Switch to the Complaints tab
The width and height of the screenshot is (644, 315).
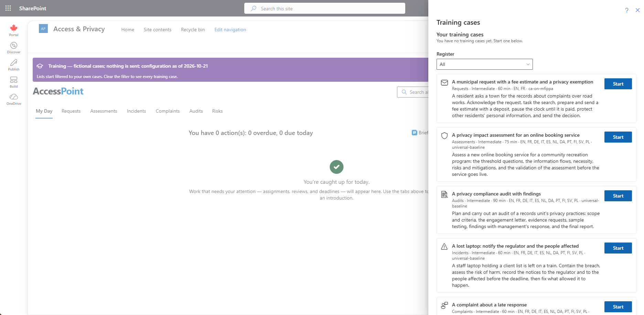click(168, 111)
